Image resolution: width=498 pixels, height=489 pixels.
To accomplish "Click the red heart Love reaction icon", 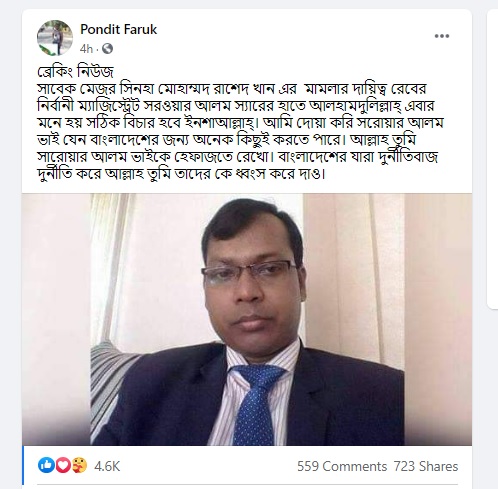I will (x=63, y=465).
